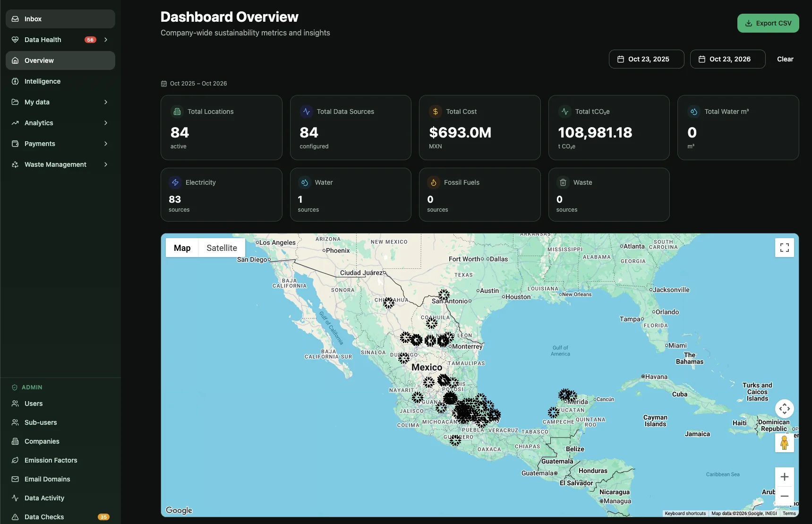Click the Emission Factors leaf icon
Image resolution: width=812 pixels, height=524 pixels.
pos(15,460)
